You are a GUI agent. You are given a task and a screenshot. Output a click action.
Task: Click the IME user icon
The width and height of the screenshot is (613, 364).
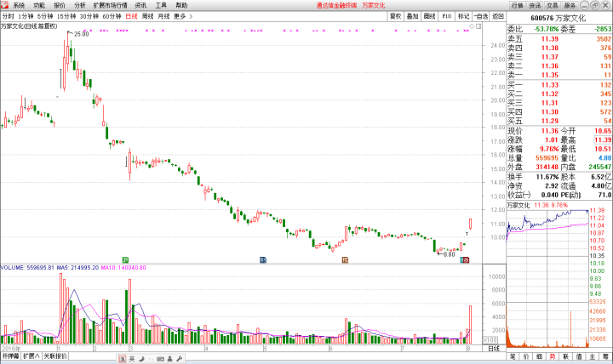point(169,359)
